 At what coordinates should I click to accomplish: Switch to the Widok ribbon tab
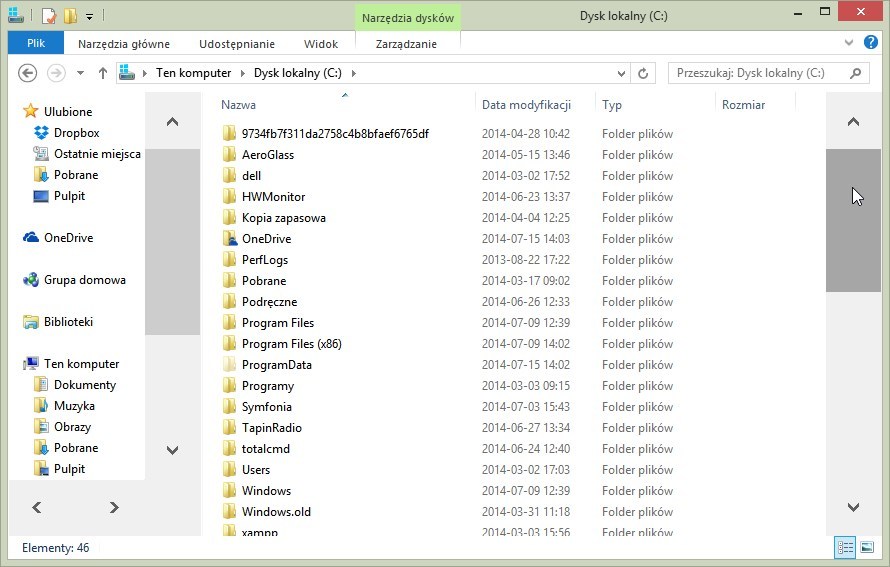[x=321, y=44]
